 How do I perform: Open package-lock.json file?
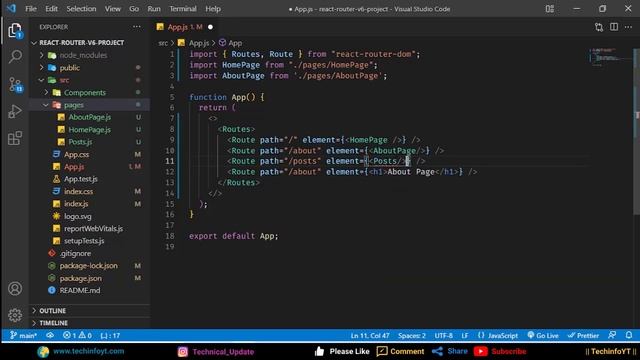click(x=88, y=266)
